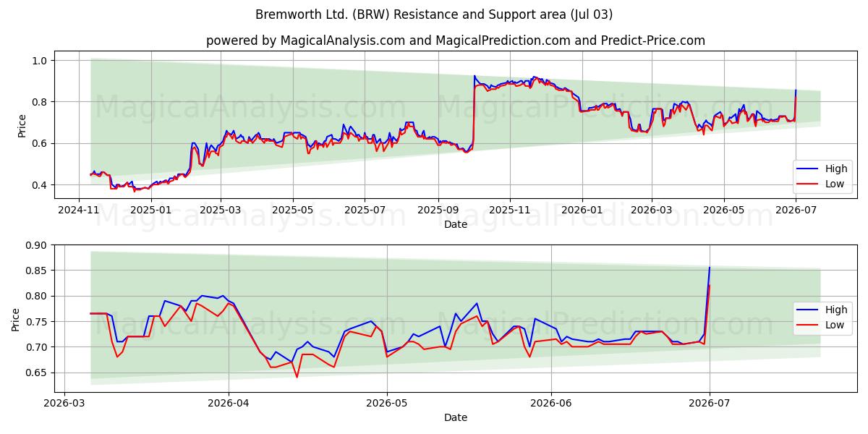Image resolution: width=868 pixels, height=434 pixels.
Task: Click the 'Price' y-axis title of the top chart
Action: click(x=22, y=125)
